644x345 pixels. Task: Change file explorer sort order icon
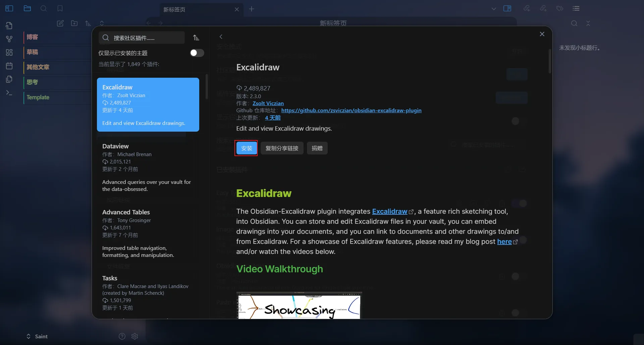(88, 23)
